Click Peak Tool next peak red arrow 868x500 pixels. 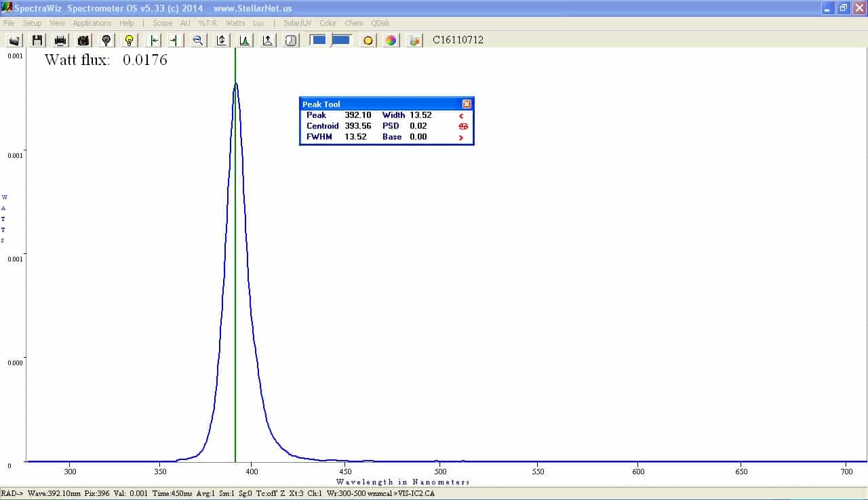click(461, 138)
